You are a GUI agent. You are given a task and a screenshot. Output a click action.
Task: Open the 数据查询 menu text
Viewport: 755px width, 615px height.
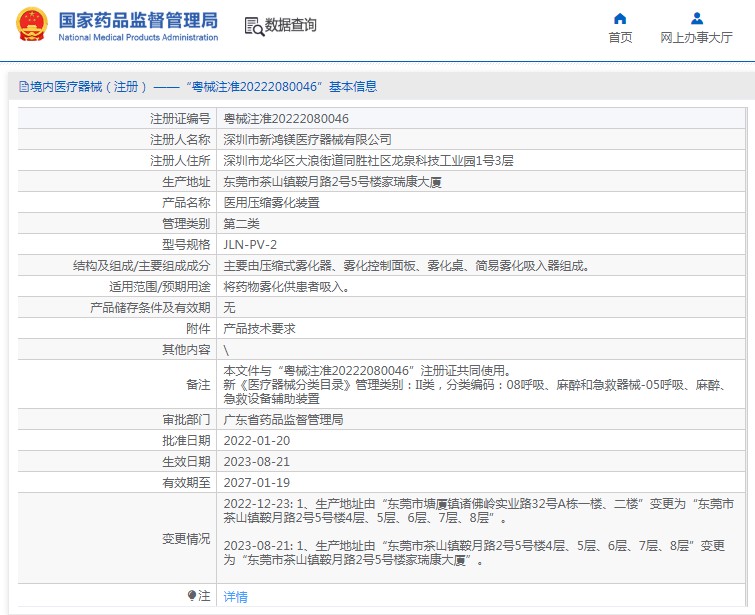[x=291, y=26]
